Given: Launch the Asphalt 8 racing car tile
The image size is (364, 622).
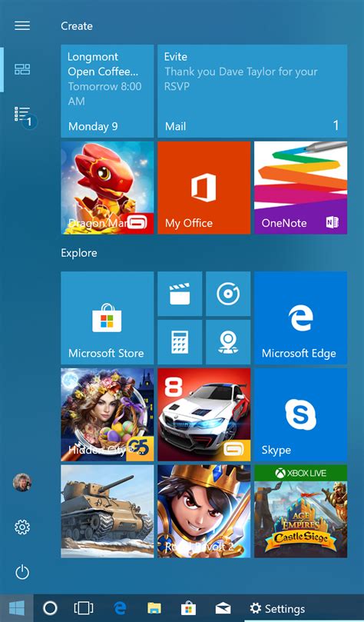Looking at the screenshot, I should click(x=204, y=414).
